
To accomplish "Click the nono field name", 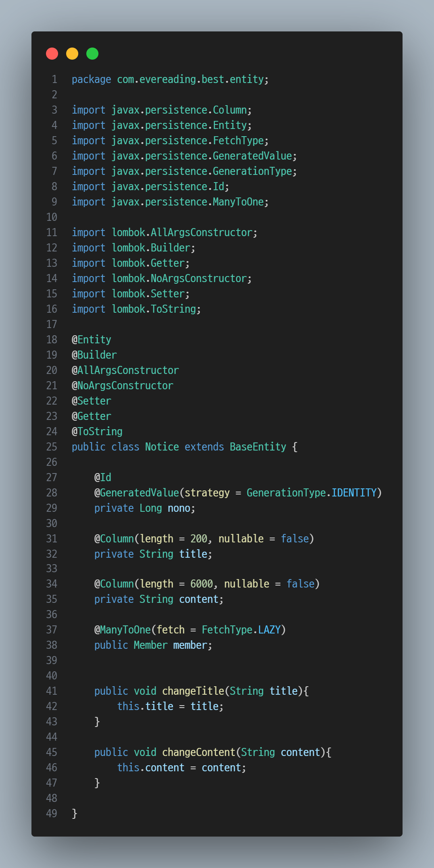I will click(179, 508).
